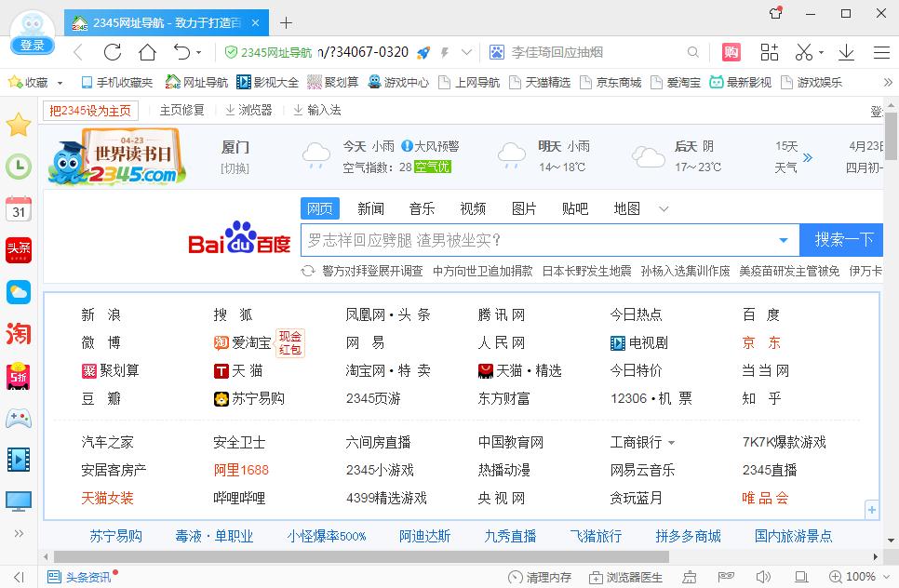Screen dimensions: 899x588
Task: Switch to the 新闻 search tab
Action: point(371,208)
